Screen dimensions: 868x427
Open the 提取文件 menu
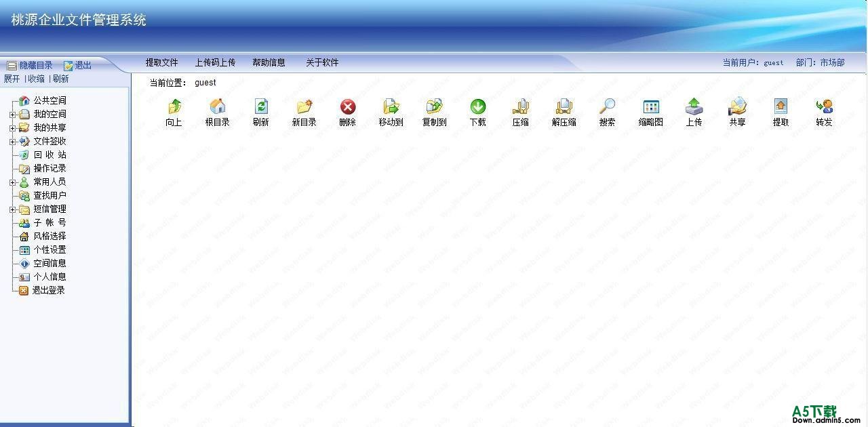161,62
